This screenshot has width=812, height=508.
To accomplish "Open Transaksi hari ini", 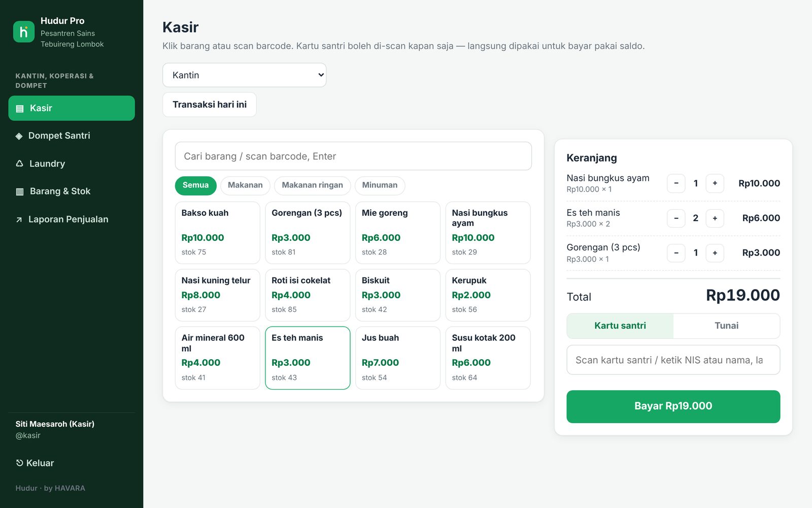I will coord(210,105).
